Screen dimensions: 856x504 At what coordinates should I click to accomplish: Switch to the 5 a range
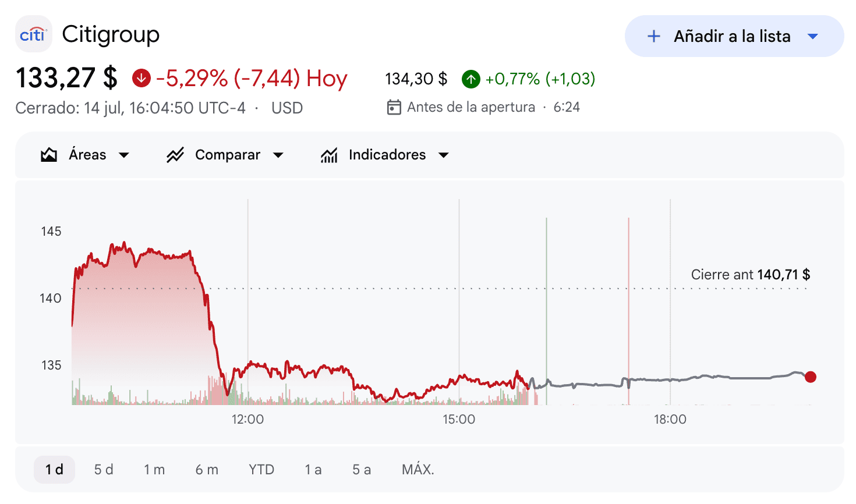coord(362,470)
